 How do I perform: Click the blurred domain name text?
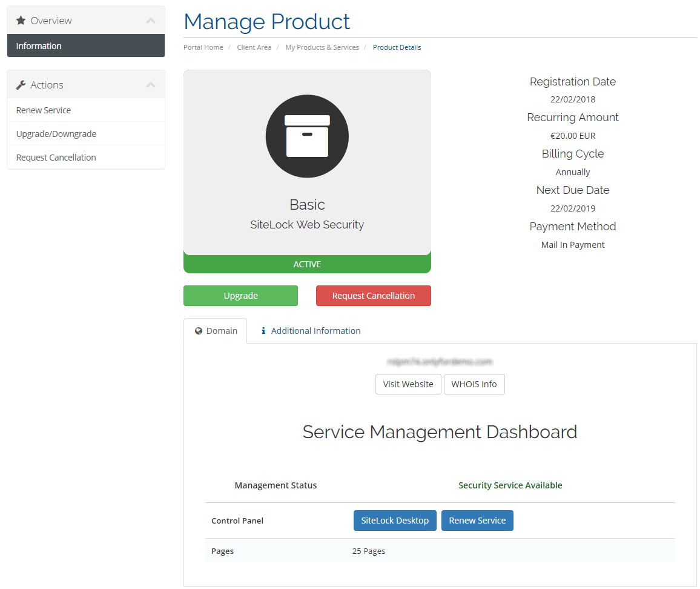click(x=440, y=362)
